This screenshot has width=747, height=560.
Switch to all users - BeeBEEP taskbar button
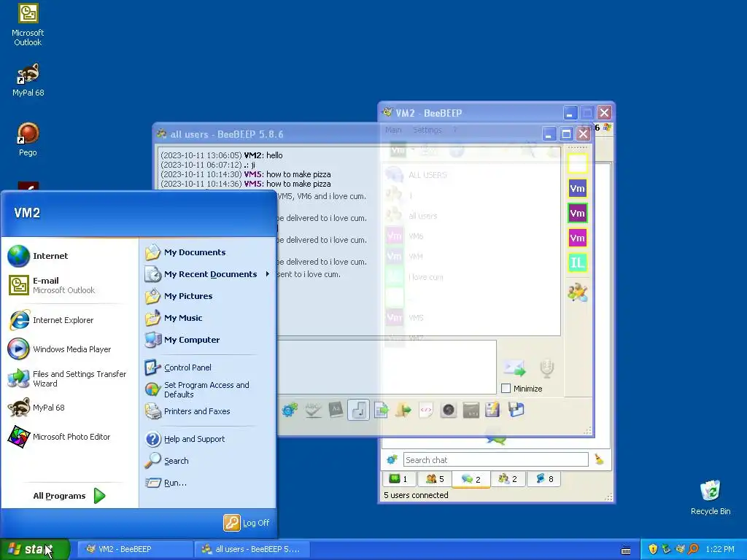[252, 549]
